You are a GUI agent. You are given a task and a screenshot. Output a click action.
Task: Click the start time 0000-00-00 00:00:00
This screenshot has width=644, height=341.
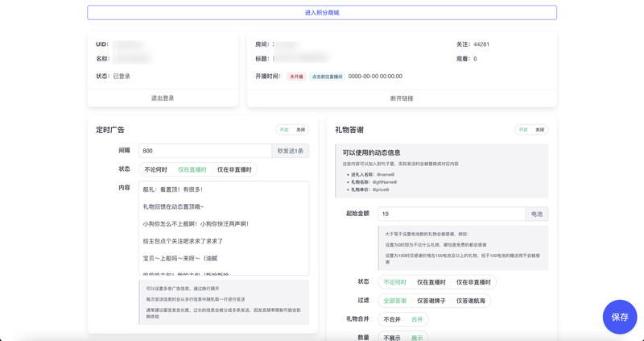coord(375,77)
